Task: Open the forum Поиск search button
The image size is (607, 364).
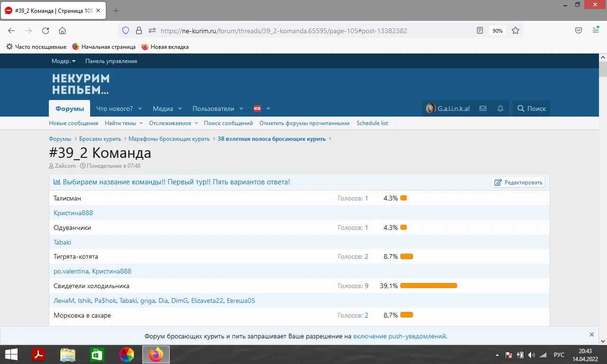Action: pos(531,109)
